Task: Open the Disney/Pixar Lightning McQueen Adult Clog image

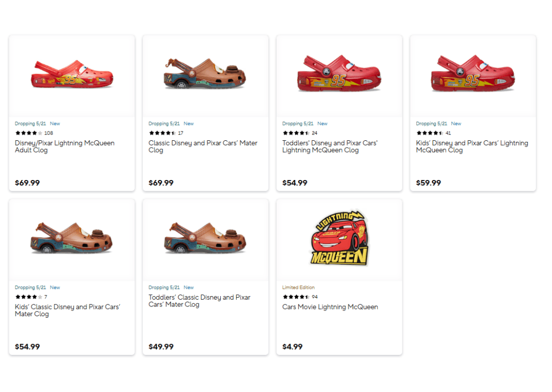Action: (x=72, y=75)
